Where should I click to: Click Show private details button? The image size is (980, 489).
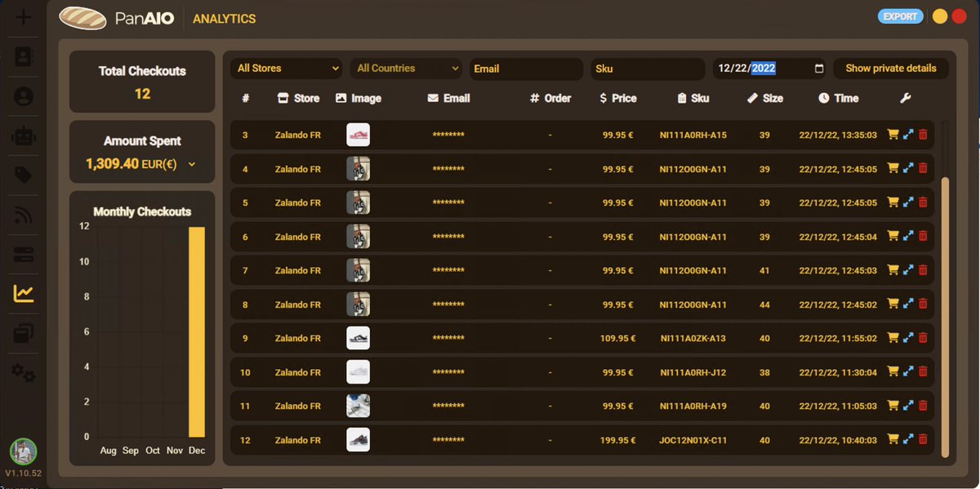(891, 69)
